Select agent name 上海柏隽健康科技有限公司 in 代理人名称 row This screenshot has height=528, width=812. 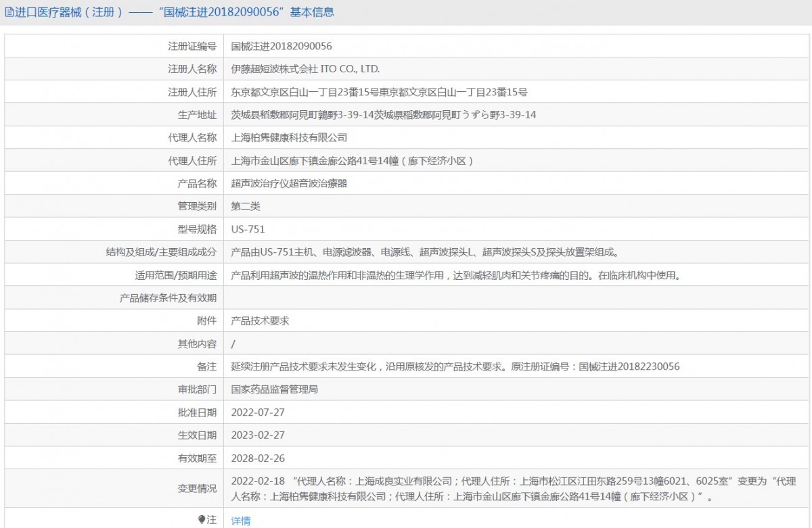[290, 137]
